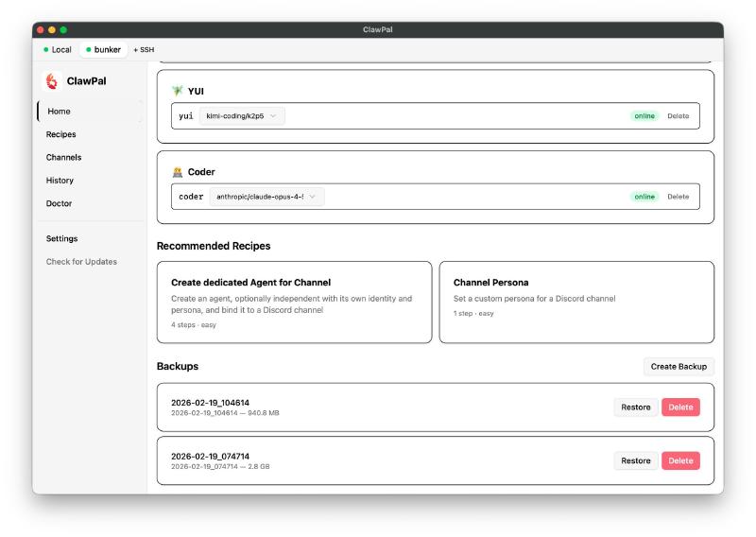This screenshot has height=537, width=756.
Task: Add a new SSH connection
Action: click(144, 49)
